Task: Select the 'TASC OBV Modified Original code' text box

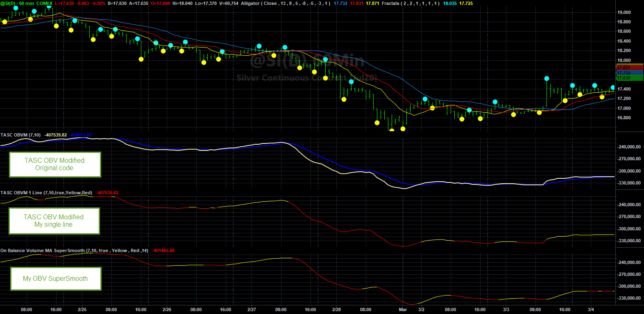Action: (x=55, y=164)
